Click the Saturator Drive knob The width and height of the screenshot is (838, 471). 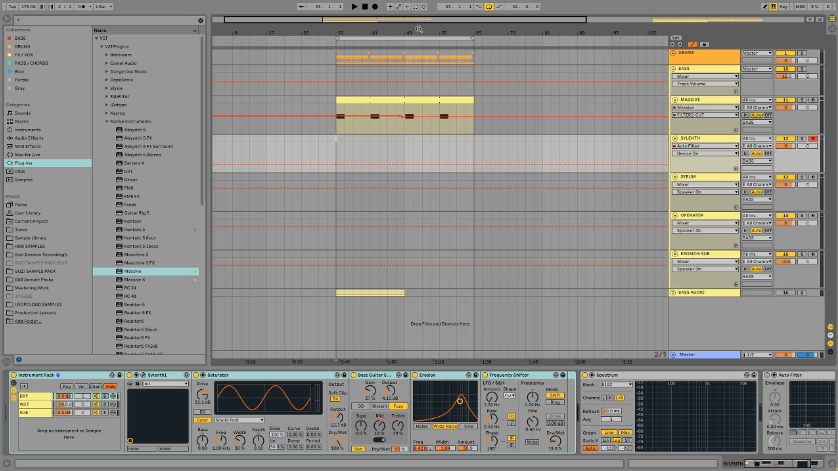203,395
